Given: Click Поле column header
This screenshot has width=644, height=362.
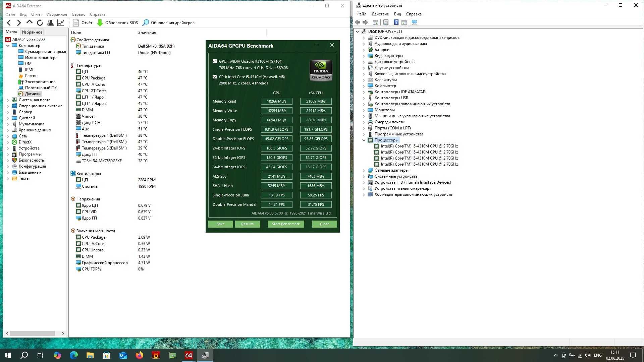Looking at the screenshot, I should (x=103, y=33).
